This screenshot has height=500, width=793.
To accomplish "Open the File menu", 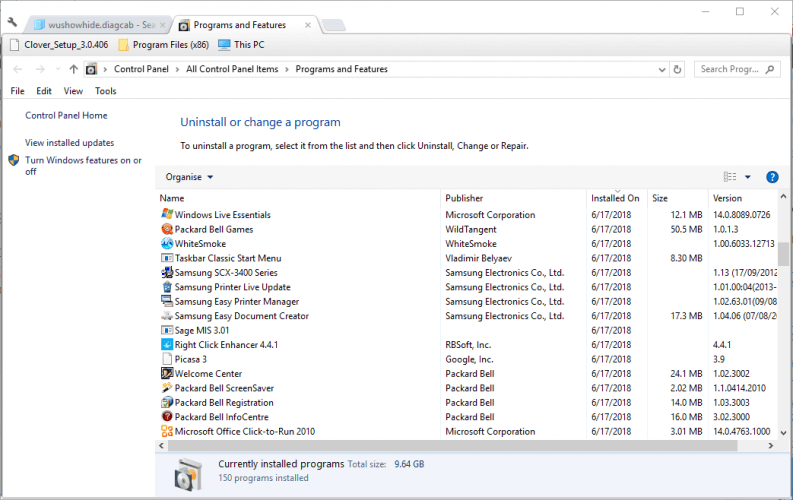I will pos(17,91).
